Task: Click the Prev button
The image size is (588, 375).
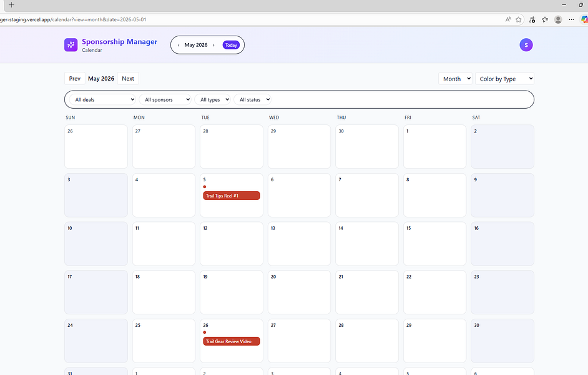Action: (75, 79)
